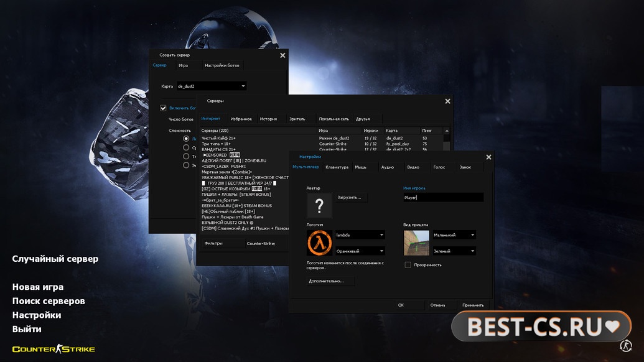This screenshot has width=644, height=362.
Task: Select the currently chosen Сложность radio button
Action: click(x=186, y=139)
